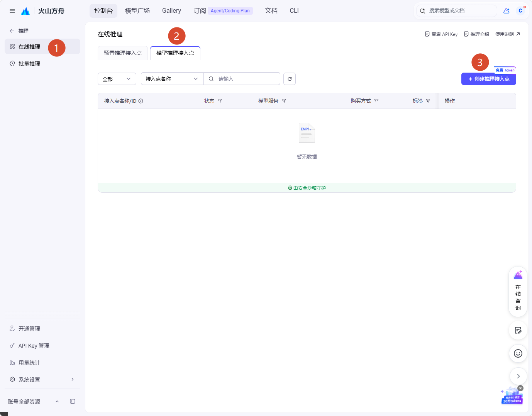The width and height of the screenshot is (532, 416).
Task: Click the refresh list icon button
Action: (290, 79)
